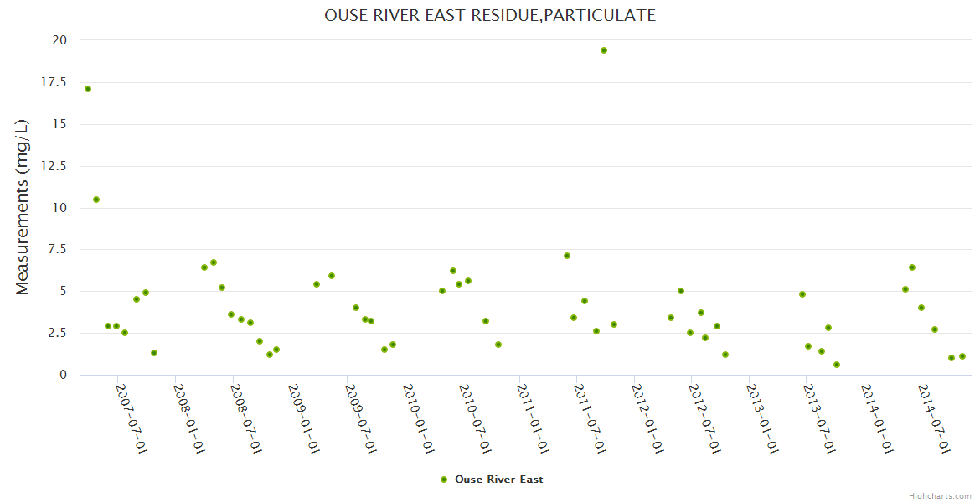This screenshot has height=503, width=980.
Task: Click the 2008 peak point near 6.7
Action: (214, 262)
